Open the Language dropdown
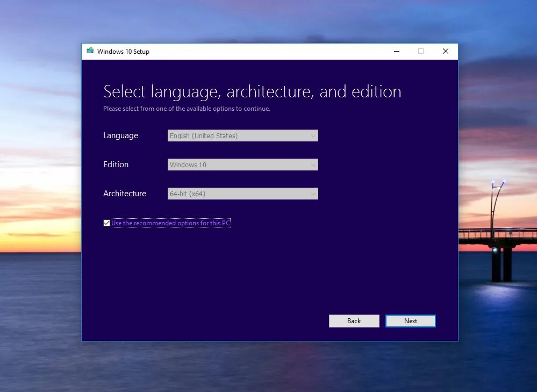This screenshot has width=537, height=392. coord(243,136)
